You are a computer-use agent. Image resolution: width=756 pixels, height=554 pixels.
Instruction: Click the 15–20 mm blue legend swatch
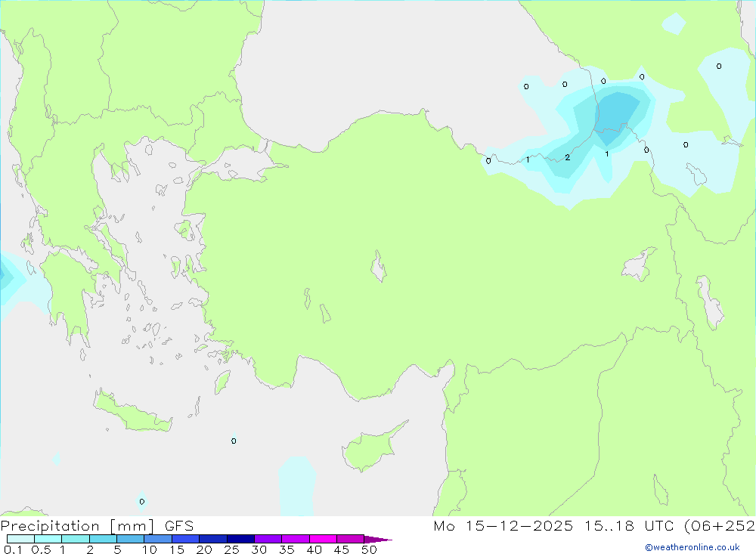(186, 539)
